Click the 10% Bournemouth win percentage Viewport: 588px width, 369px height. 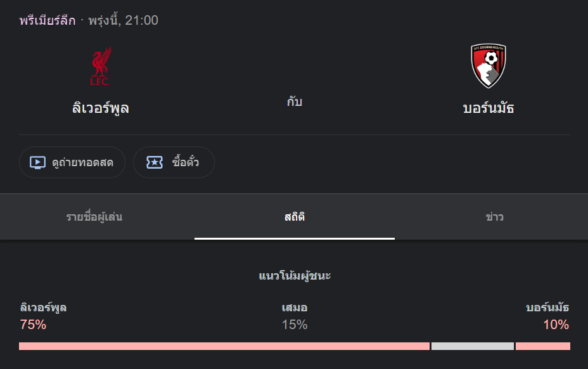pyautogui.click(x=556, y=325)
